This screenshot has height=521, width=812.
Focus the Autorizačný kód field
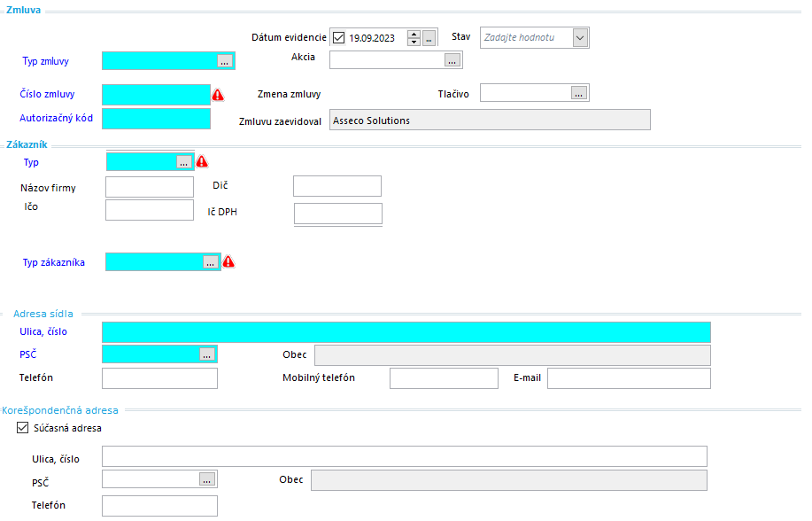(x=157, y=119)
